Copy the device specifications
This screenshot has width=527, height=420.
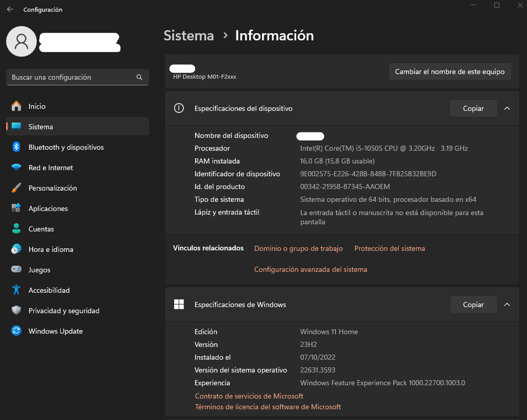click(473, 108)
